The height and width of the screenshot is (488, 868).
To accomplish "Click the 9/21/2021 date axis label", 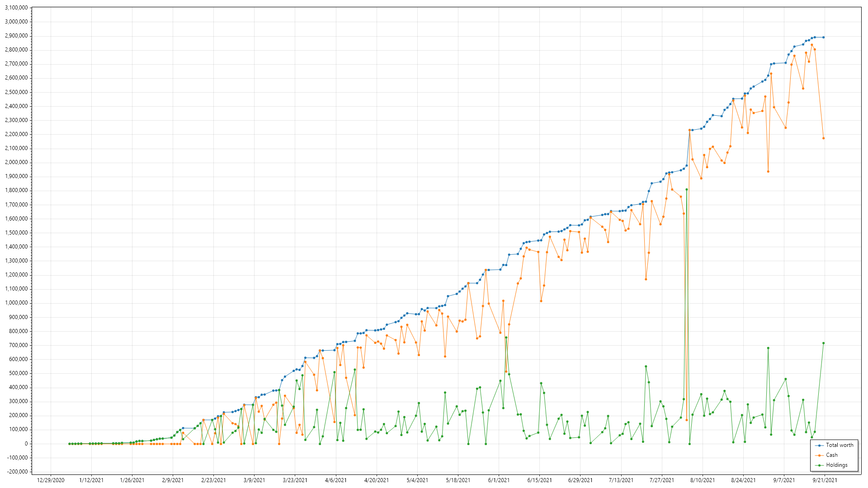I will [x=825, y=480].
